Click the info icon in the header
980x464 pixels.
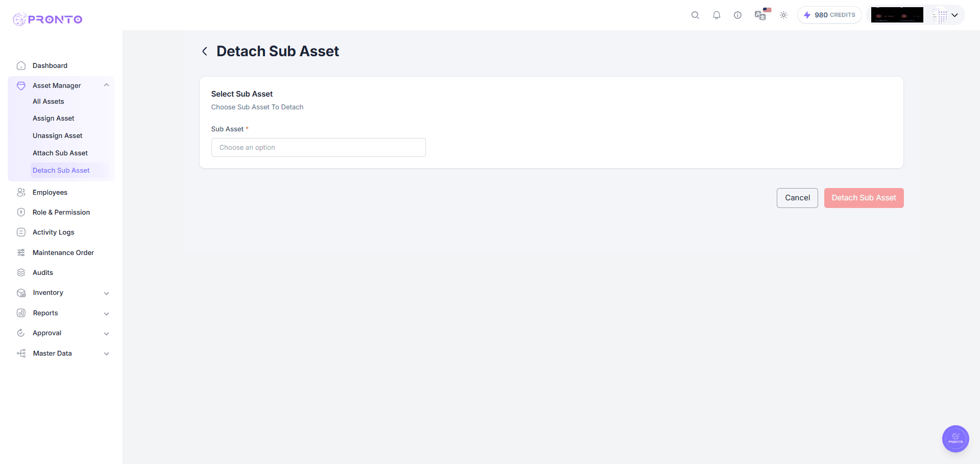pos(737,15)
